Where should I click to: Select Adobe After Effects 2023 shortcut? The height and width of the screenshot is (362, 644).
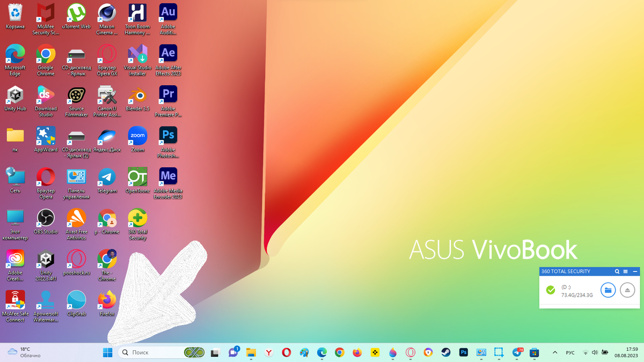click(x=168, y=60)
